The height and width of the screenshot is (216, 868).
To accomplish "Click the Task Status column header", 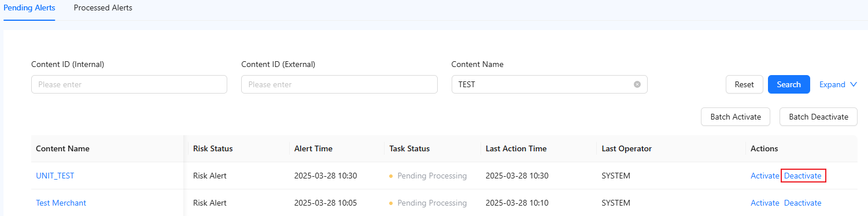I will pos(409,148).
